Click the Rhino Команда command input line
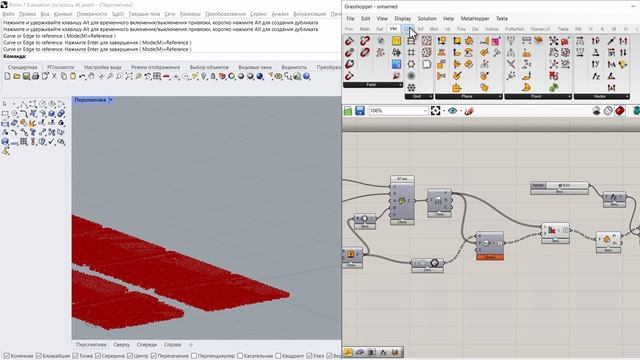 (x=171, y=56)
